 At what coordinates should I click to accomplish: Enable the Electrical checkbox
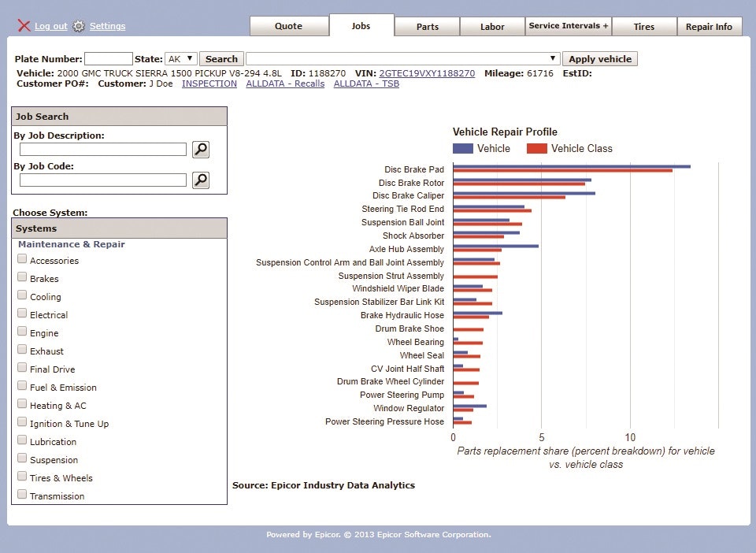pos(22,313)
